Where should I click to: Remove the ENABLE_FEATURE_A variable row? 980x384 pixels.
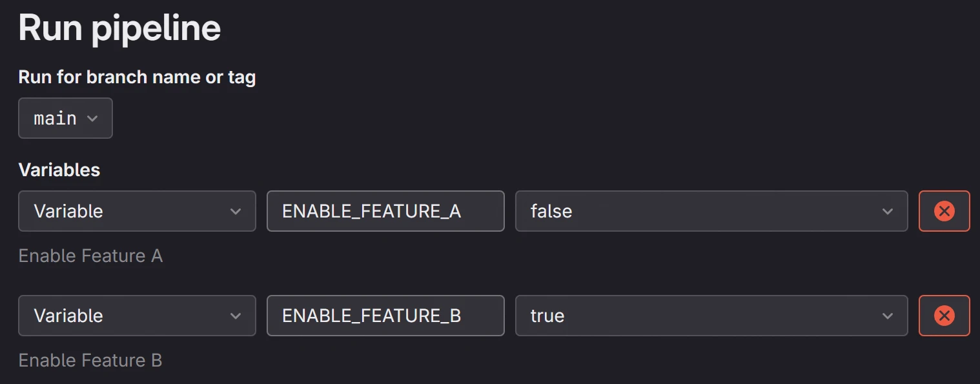(x=944, y=211)
